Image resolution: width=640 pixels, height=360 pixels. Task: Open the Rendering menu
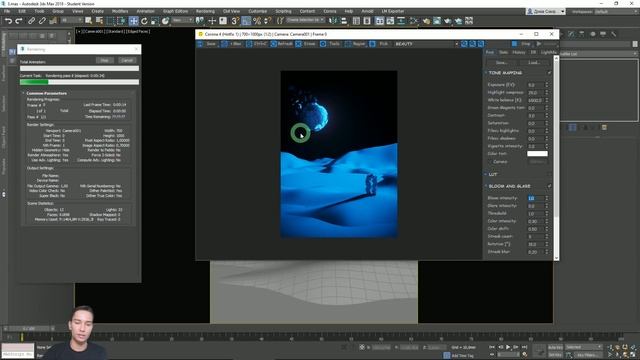(x=205, y=11)
